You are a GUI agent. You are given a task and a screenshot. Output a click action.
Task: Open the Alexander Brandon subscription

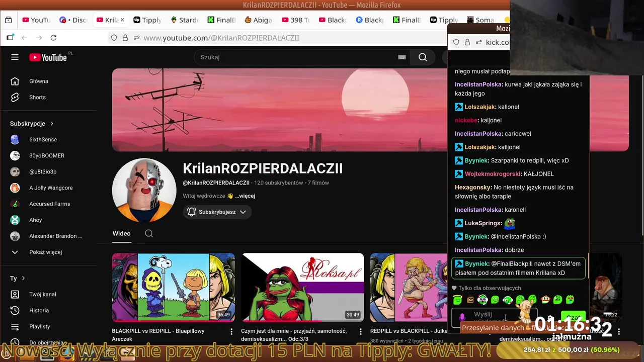coord(55,236)
